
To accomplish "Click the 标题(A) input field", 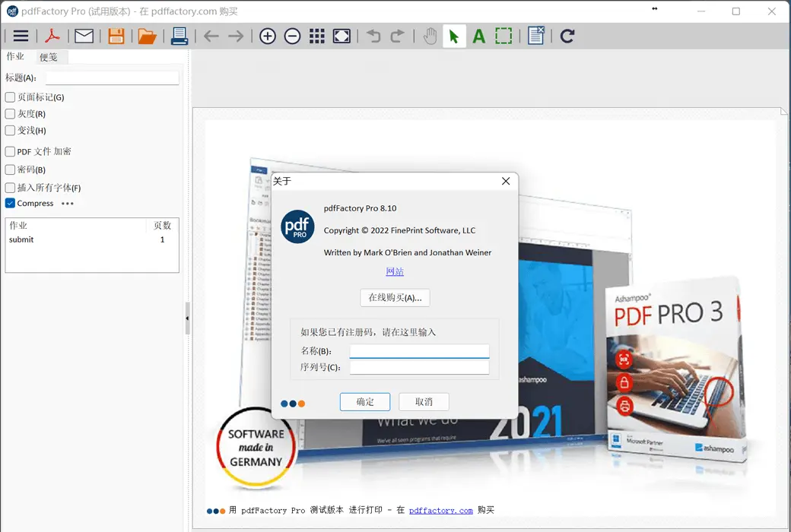I will [x=112, y=78].
